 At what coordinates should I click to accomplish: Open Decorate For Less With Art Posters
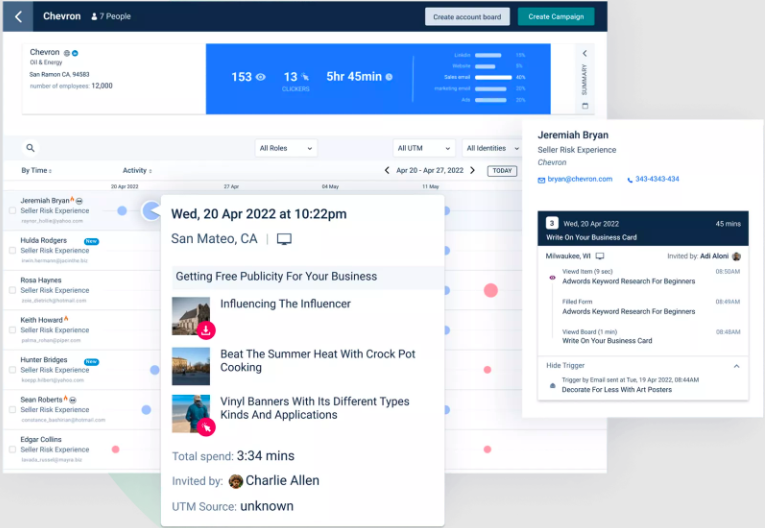tap(617, 389)
